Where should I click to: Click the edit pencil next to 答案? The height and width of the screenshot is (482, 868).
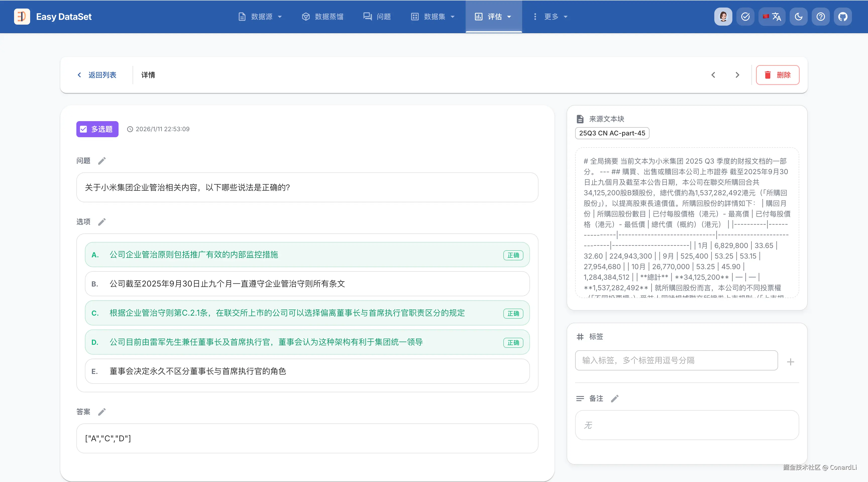point(102,412)
